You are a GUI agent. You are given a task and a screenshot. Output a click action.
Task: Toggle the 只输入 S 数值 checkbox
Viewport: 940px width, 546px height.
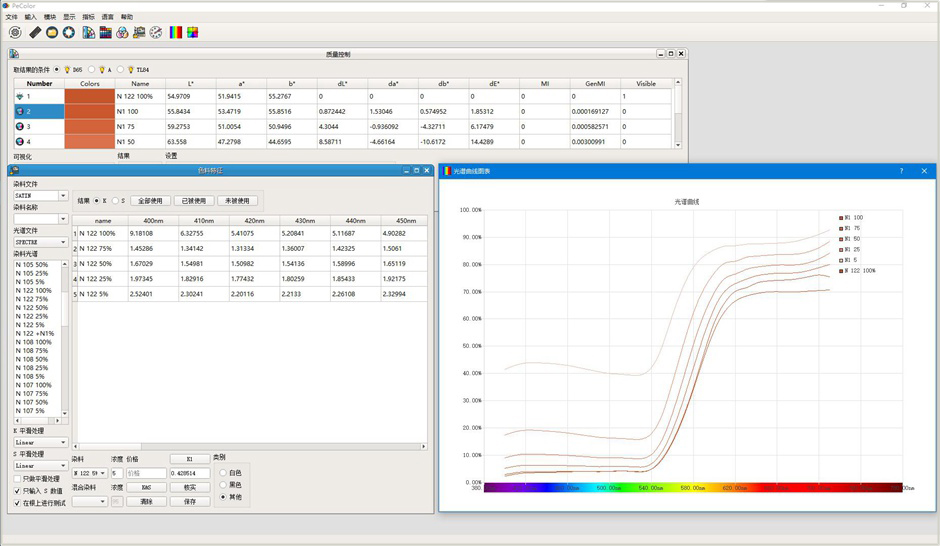point(18,491)
